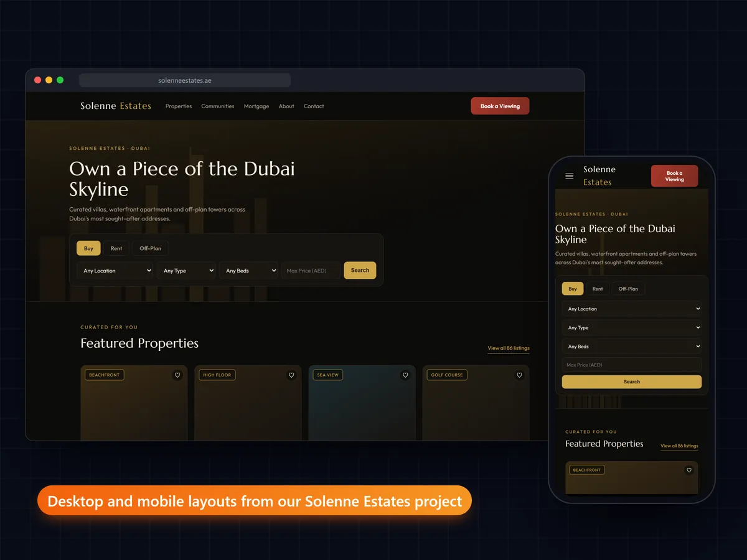Expand the mobile Any Beds dropdown
The width and height of the screenshot is (747, 560).
tap(632, 347)
